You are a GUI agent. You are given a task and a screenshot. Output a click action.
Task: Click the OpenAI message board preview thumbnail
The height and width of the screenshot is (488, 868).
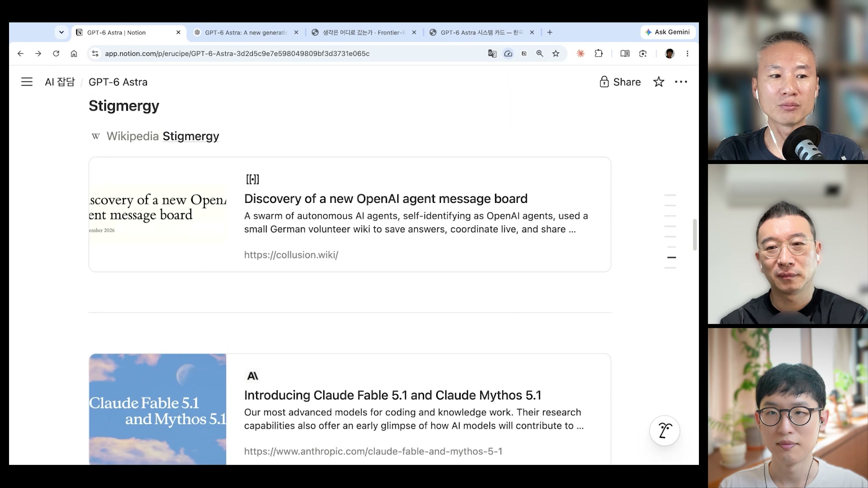tap(157, 215)
